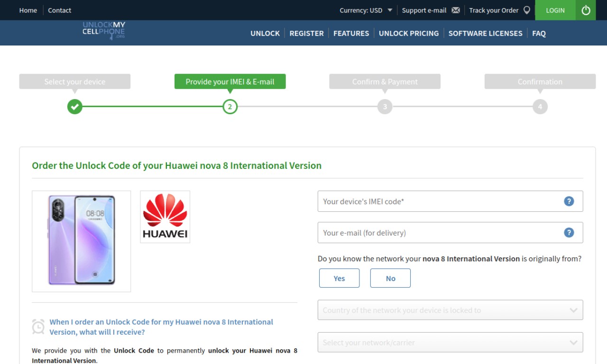Click the Confirmation step label
The width and height of the screenshot is (607, 364).
[x=540, y=82]
